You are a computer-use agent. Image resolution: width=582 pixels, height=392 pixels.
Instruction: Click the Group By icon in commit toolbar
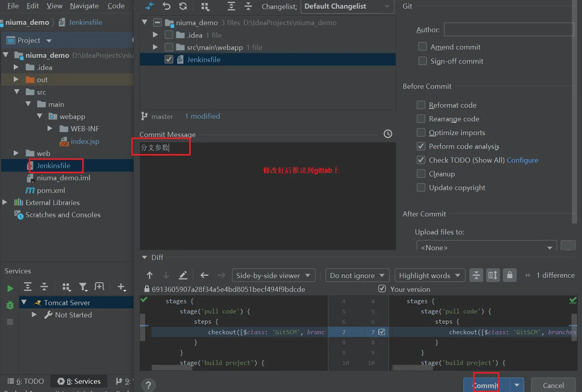(205, 6)
